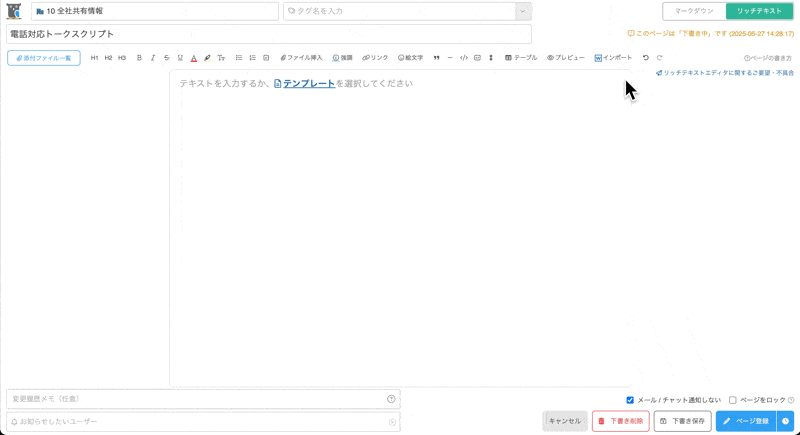Viewport: 800px width, 435px height.
Task: Insert a bulleted list
Action: [x=239, y=58]
